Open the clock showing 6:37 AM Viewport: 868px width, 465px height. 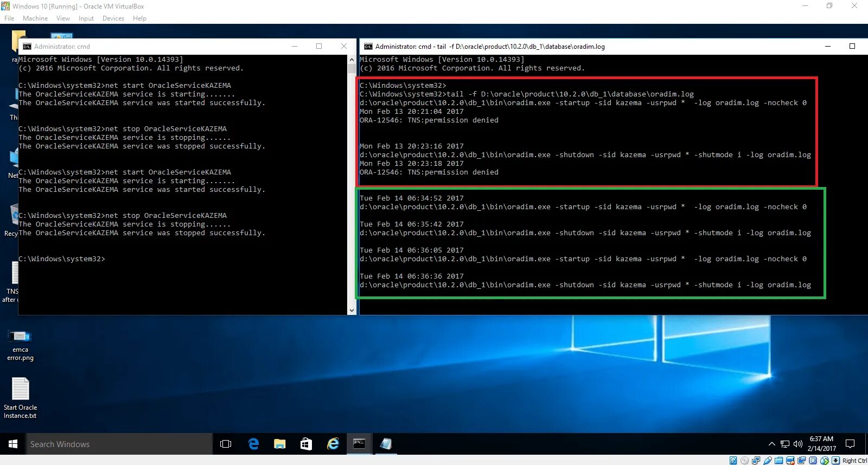pyautogui.click(x=821, y=444)
